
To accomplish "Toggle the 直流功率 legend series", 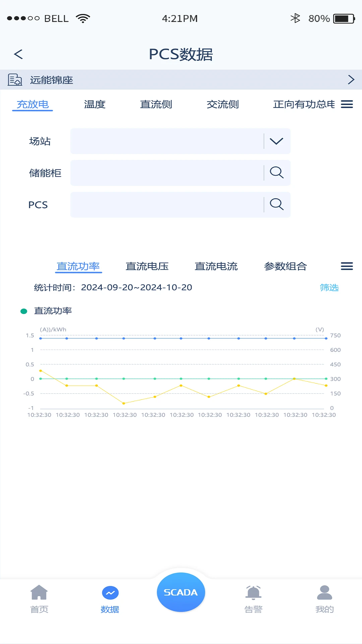I will pyautogui.click(x=46, y=311).
